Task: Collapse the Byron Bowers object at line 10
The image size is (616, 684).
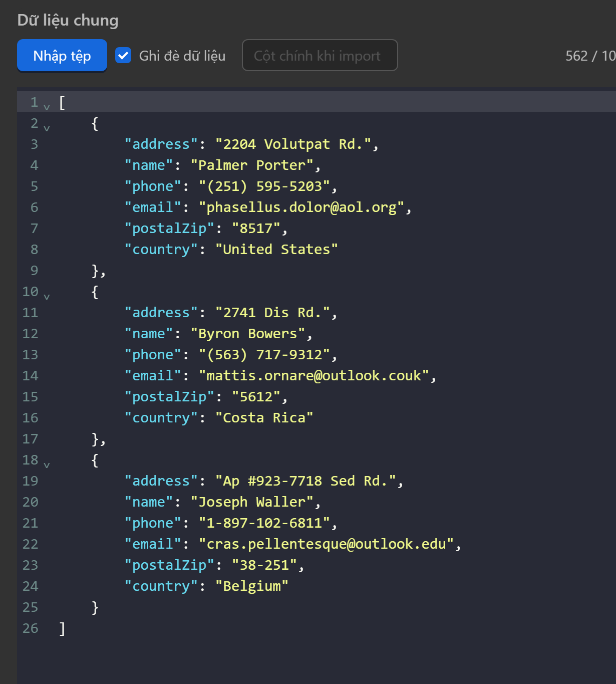Action: (47, 296)
